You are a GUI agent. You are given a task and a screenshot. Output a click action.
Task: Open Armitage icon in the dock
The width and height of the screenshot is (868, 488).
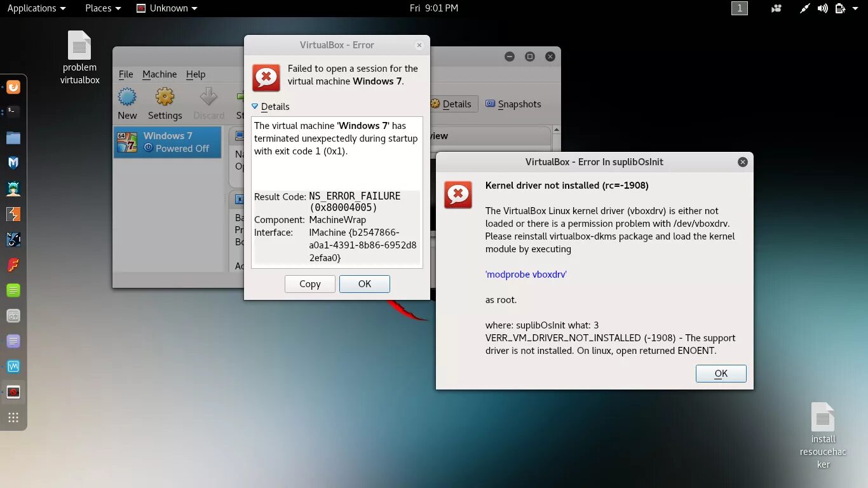tap(13, 189)
